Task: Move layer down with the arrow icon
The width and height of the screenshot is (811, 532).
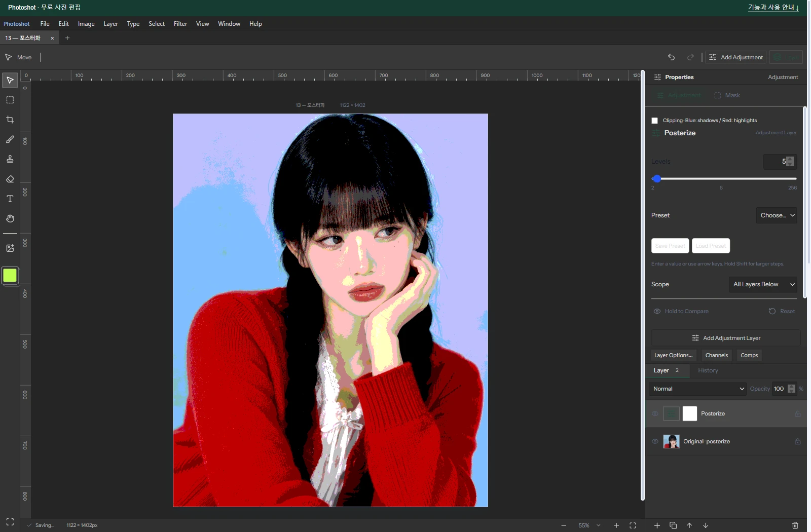Action: 706,525
